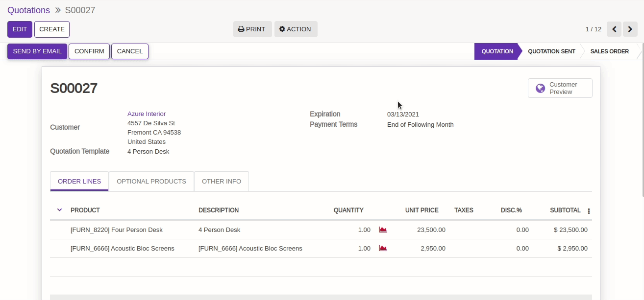
Task: Open forecast chart icon for Acoustic Bloc Screens
Action: (383, 248)
